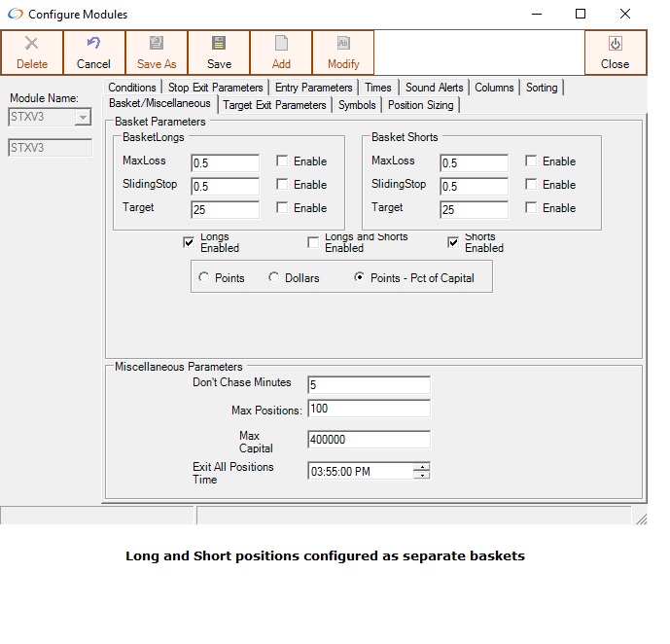
Task: Click the Modify toolbar icon
Action: click(x=343, y=44)
